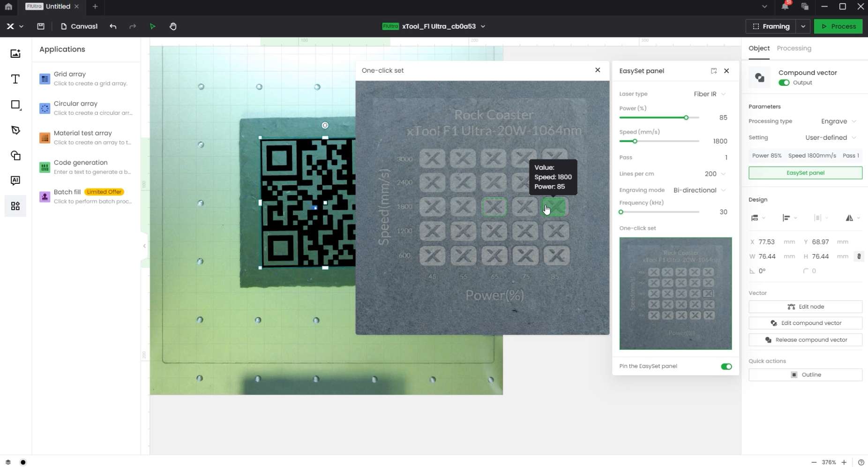Open Code generation application
Screen dimensions: 868x467
coord(87,167)
